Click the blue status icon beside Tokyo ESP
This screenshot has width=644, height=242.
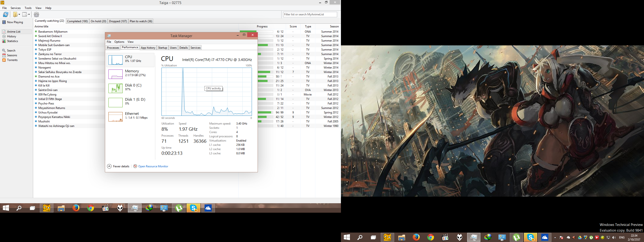click(36, 50)
